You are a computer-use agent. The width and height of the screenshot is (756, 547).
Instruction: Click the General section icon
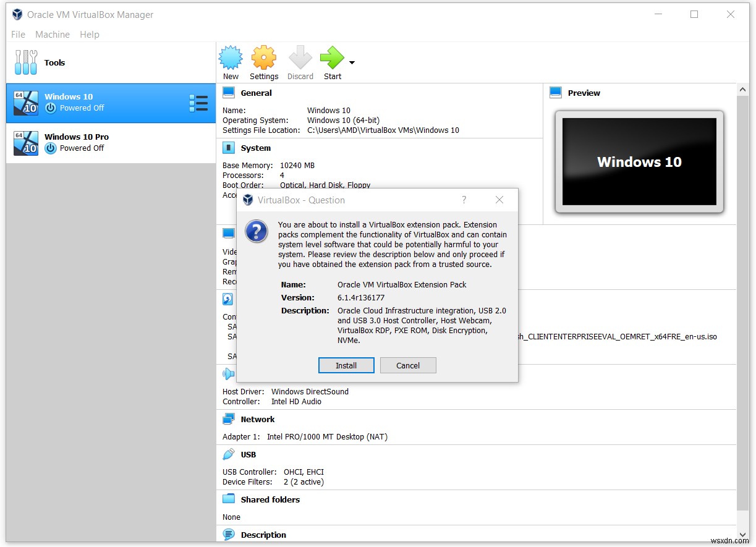[227, 93]
